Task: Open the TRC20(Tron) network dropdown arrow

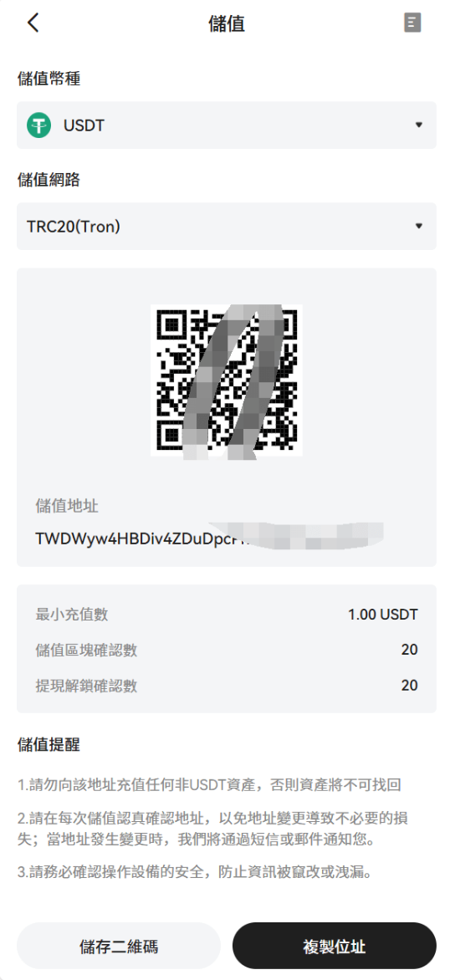Action: [x=419, y=227]
